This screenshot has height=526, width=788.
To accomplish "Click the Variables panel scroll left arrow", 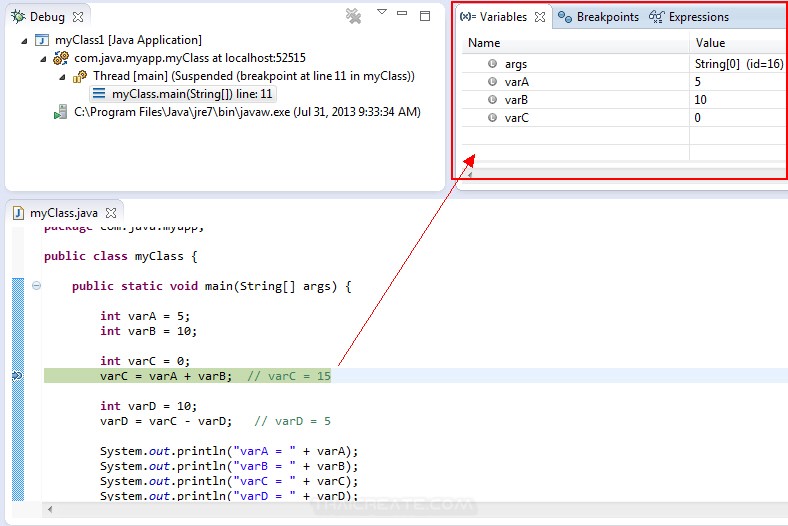I will click(470, 175).
